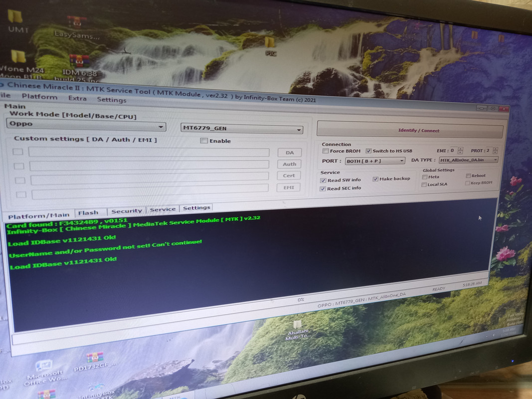Image resolution: width=532 pixels, height=399 pixels.
Task: Enable the Local SLA checkbox
Action: (x=424, y=184)
